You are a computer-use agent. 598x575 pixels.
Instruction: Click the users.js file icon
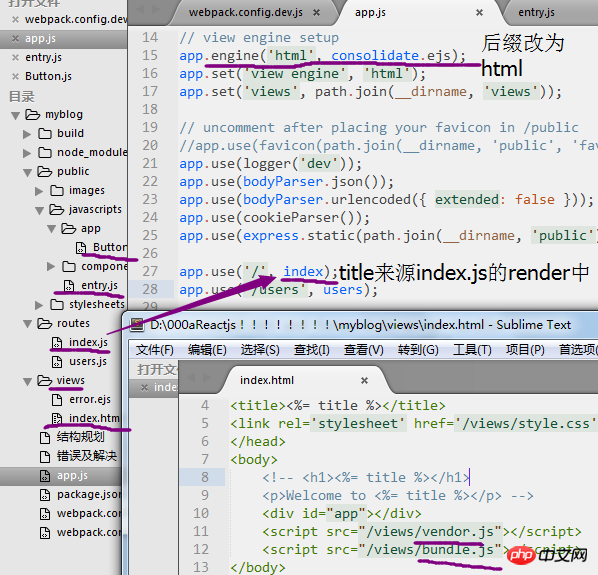point(57,361)
